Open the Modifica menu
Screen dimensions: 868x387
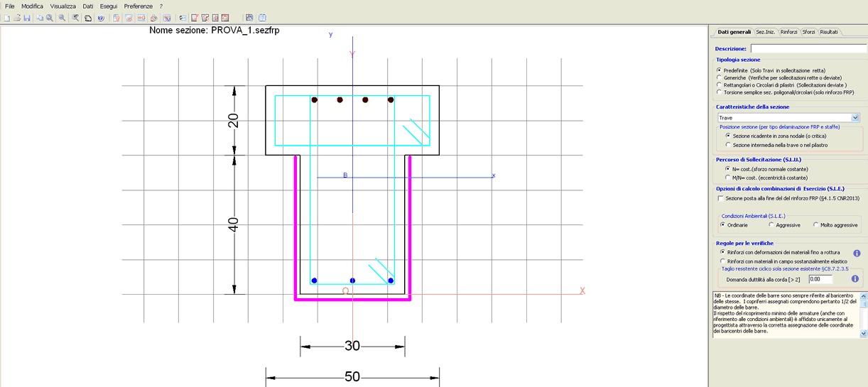pyautogui.click(x=32, y=6)
